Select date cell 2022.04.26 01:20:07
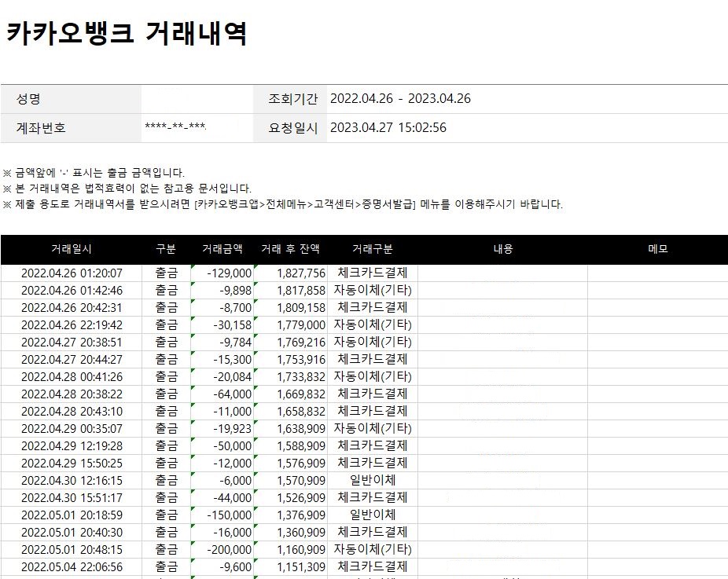728x579 pixels. click(x=72, y=273)
